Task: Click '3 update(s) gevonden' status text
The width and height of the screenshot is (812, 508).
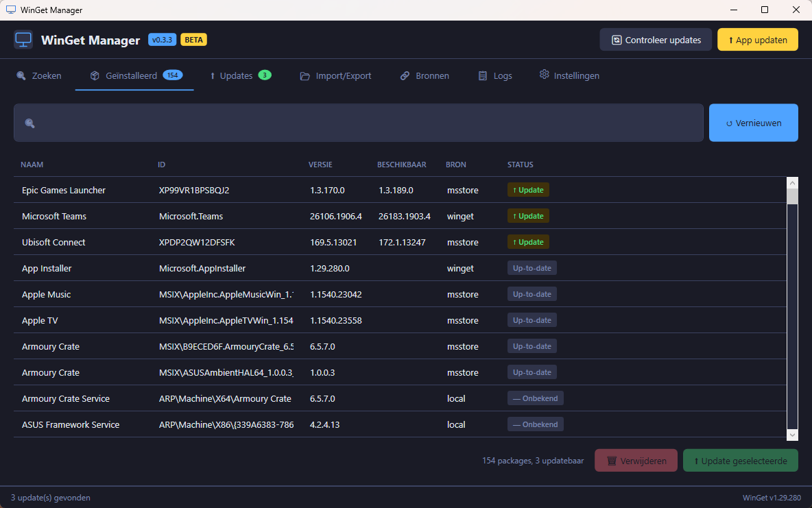Action: click(x=51, y=498)
